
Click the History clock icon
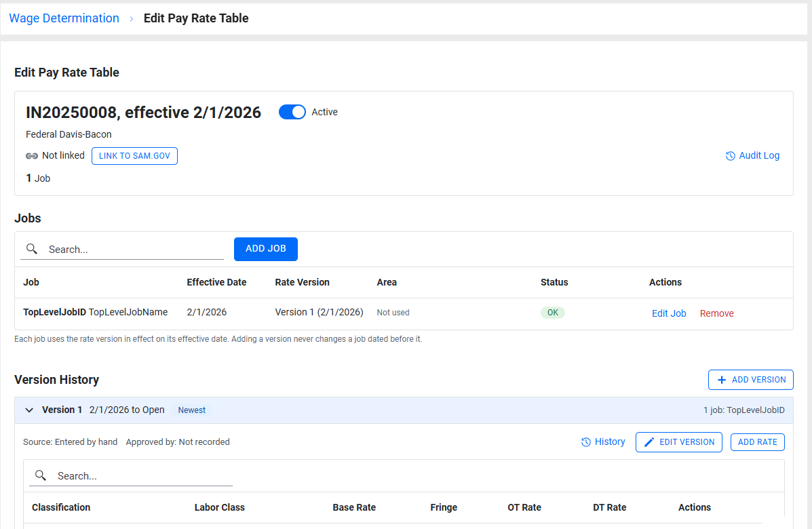[x=585, y=442]
